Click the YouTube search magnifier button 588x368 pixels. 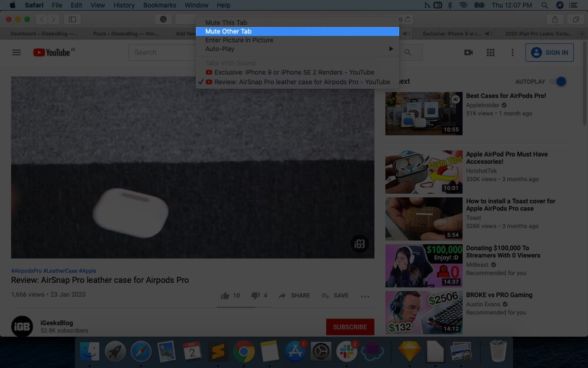click(407, 52)
